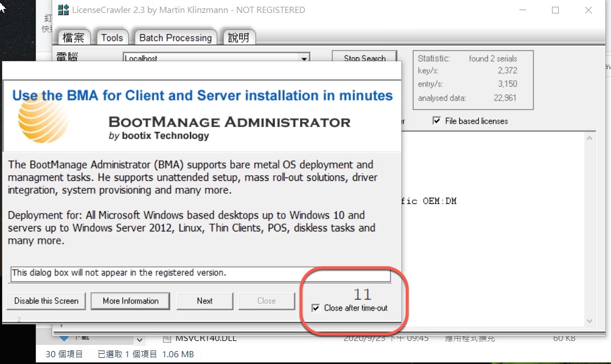Image resolution: width=611 pixels, height=364 pixels.
Task: Toggle the 'Close after time-out' checkbox
Action: (316, 308)
